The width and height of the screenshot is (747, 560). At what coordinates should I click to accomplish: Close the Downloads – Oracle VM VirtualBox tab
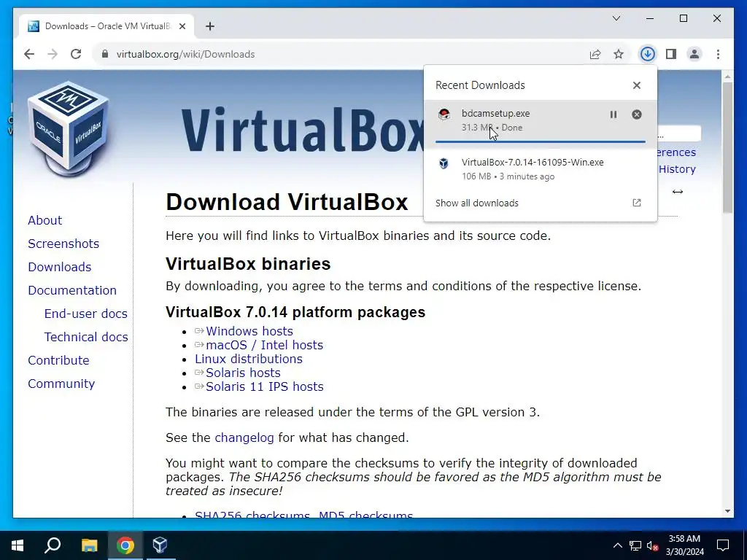[x=182, y=26]
